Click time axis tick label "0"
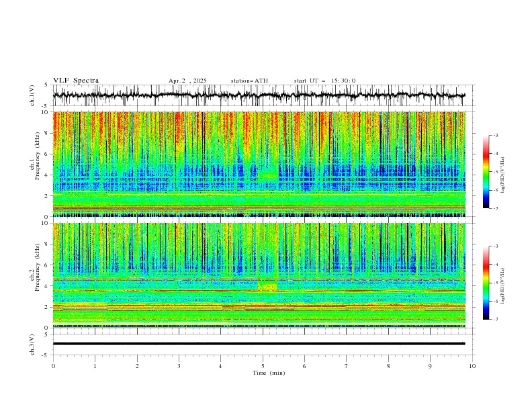 tap(53, 366)
